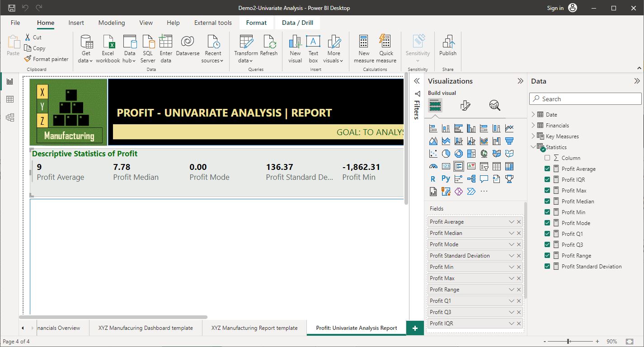
Task: Click the Search box in Data pane
Action: coord(585,99)
